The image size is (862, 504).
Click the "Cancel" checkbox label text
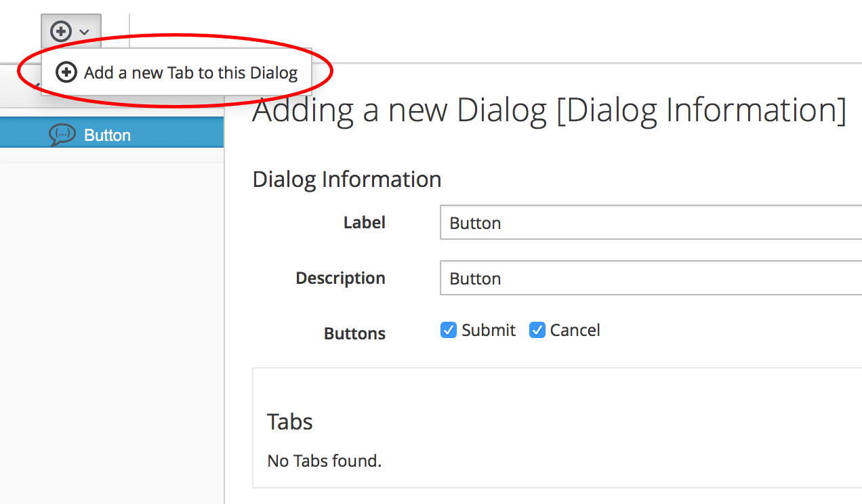[x=575, y=331]
